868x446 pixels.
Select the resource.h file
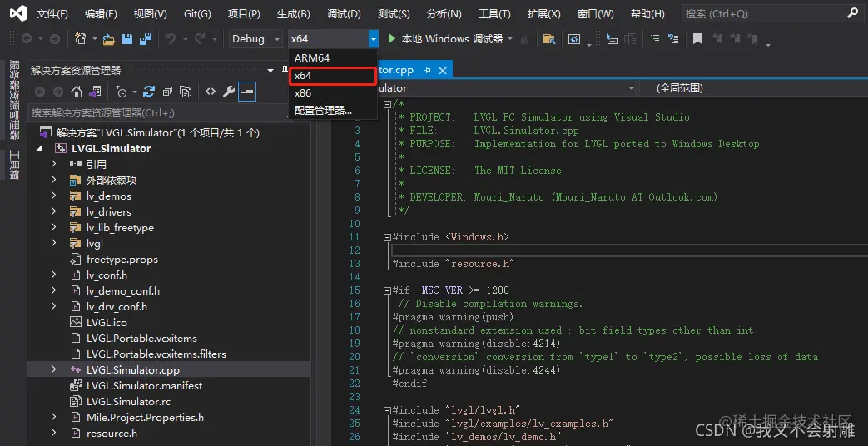pos(112,433)
